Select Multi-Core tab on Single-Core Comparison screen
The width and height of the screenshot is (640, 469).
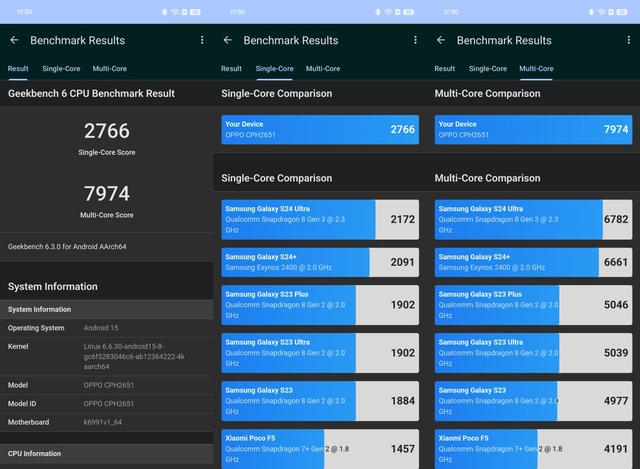tap(323, 69)
